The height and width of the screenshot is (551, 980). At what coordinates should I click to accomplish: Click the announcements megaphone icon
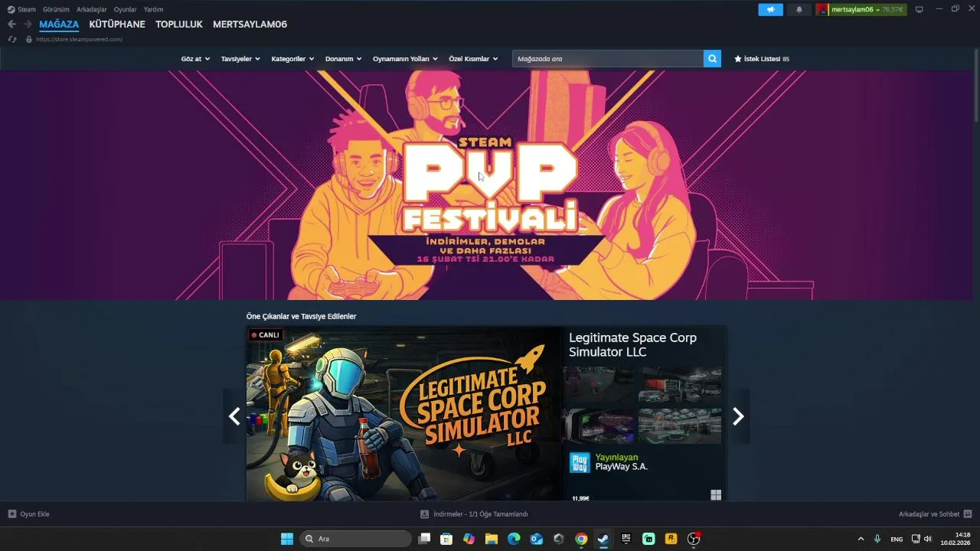[770, 9]
